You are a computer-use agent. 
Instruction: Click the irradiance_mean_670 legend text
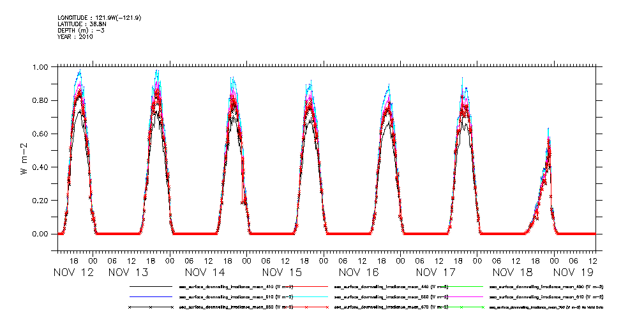pos(391,307)
